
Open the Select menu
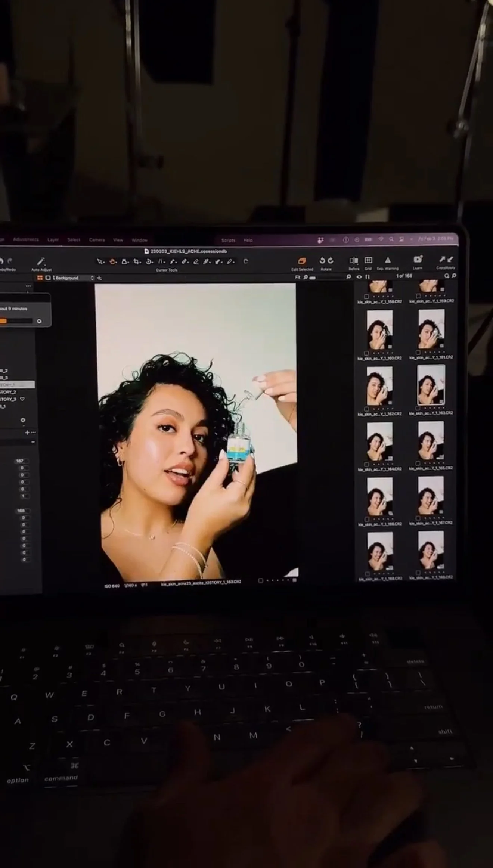[74, 240]
